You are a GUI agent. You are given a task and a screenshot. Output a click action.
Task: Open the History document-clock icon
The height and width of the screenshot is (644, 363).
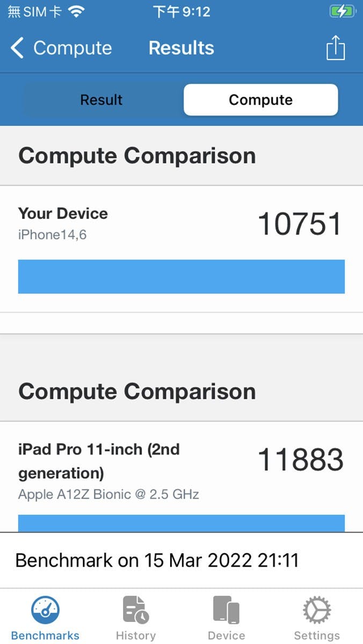[x=136, y=610]
